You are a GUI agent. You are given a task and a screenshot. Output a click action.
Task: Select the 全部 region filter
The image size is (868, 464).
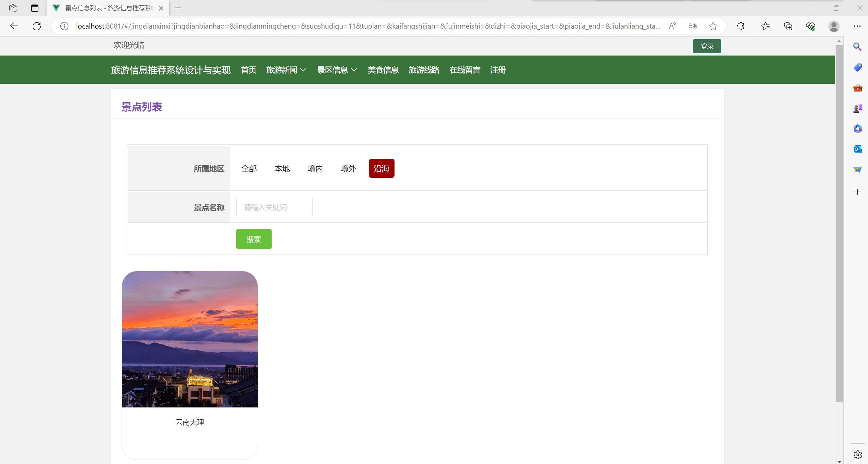point(249,169)
